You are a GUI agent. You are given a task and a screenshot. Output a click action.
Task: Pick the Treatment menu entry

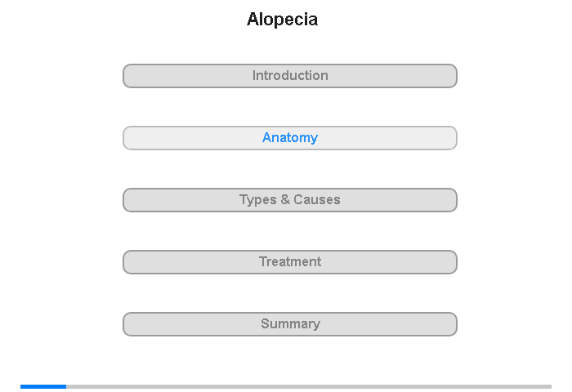[290, 262]
